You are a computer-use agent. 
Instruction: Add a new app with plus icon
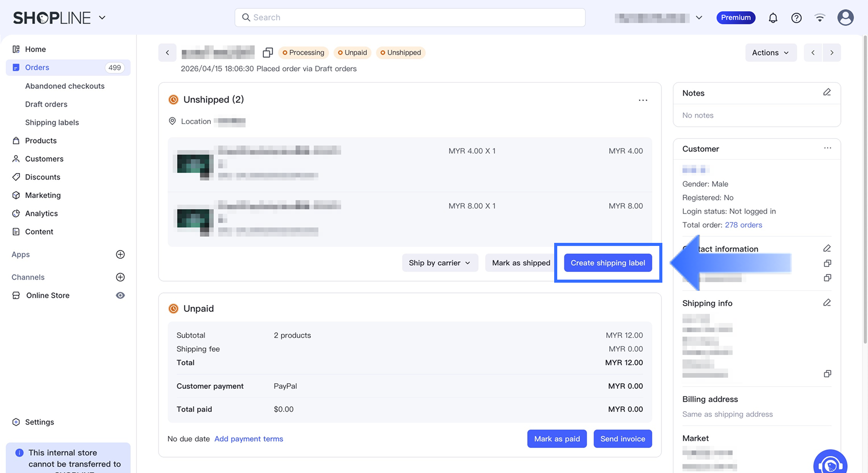[x=120, y=255]
